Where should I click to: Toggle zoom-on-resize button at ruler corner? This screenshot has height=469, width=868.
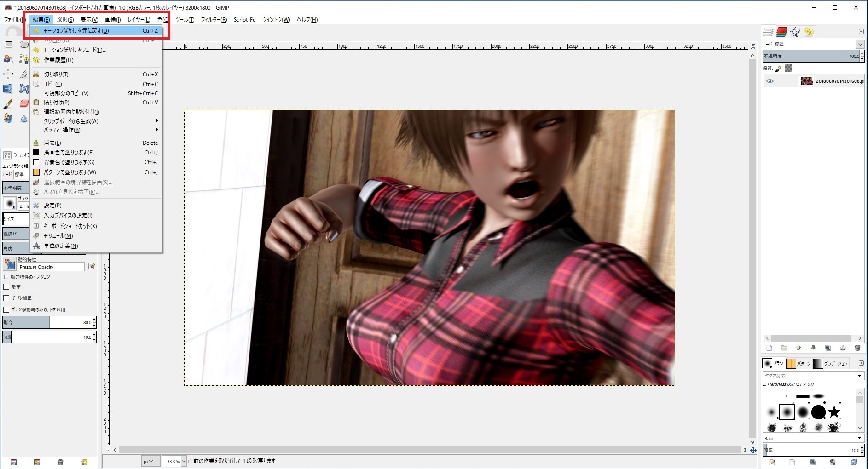[x=753, y=46]
